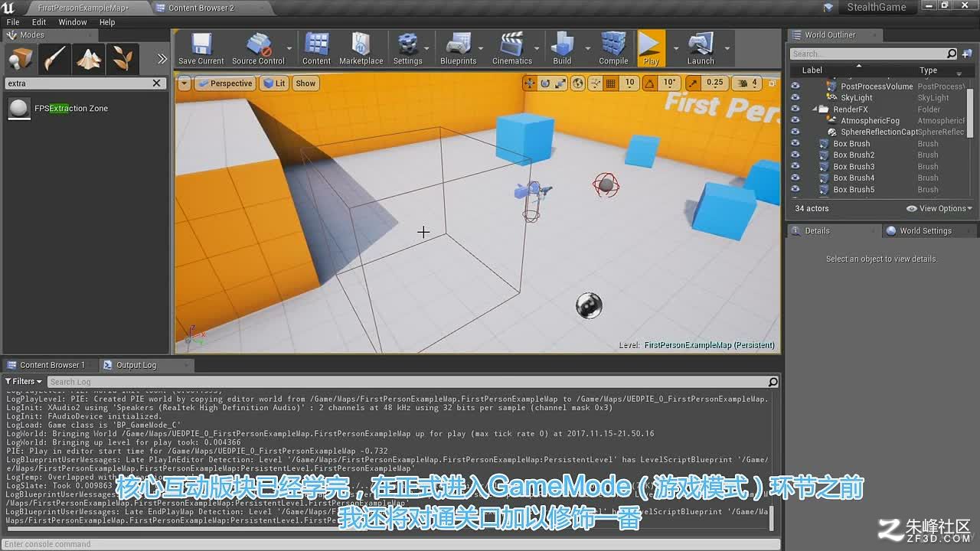Click the Cinematics toolbar icon
Image resolution: width=980 pixels, height=551 pixels.
511,48
